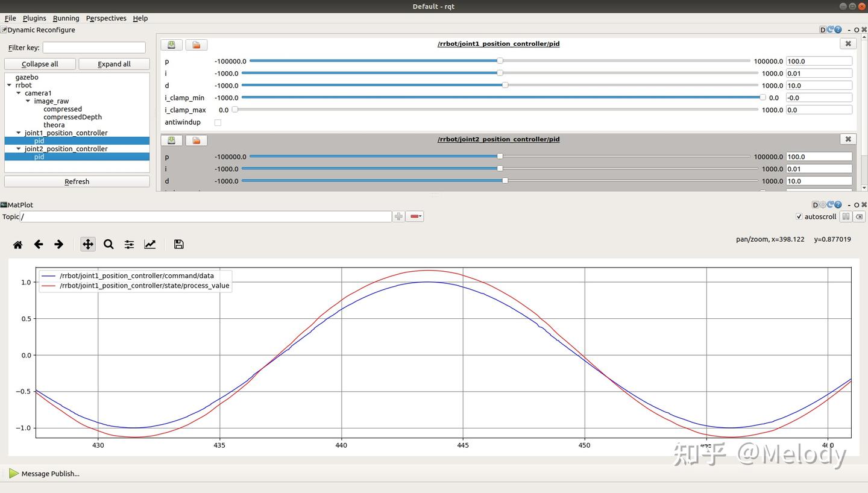The image size is (868, 493).
Task: Reset plot view with the Home icon
Action: coord(17,244)
